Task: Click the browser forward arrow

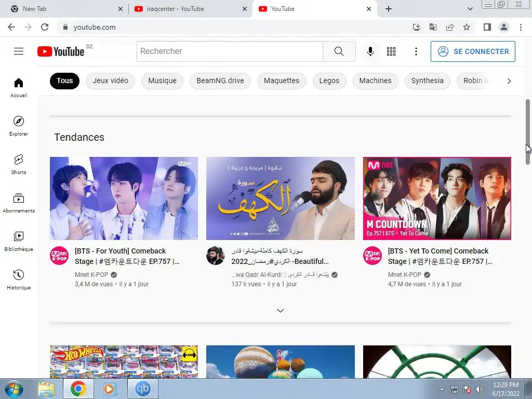Action: pos(28,27)
